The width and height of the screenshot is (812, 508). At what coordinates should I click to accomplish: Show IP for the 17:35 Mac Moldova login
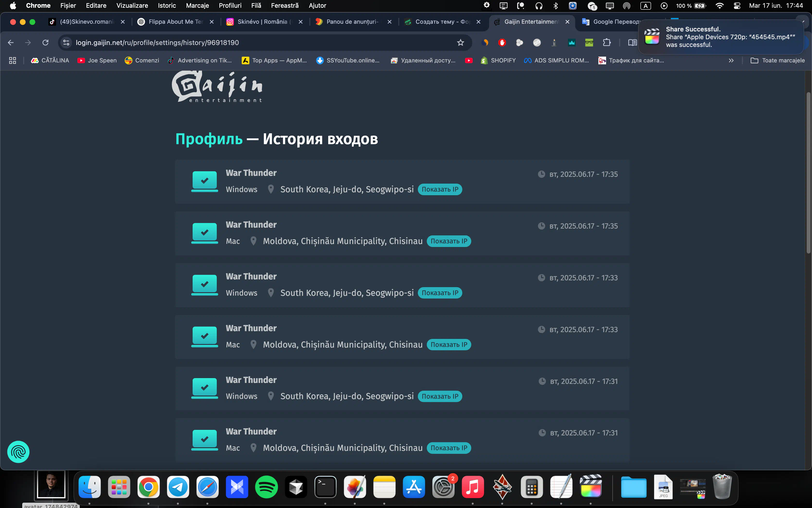[x=449, y=241]
